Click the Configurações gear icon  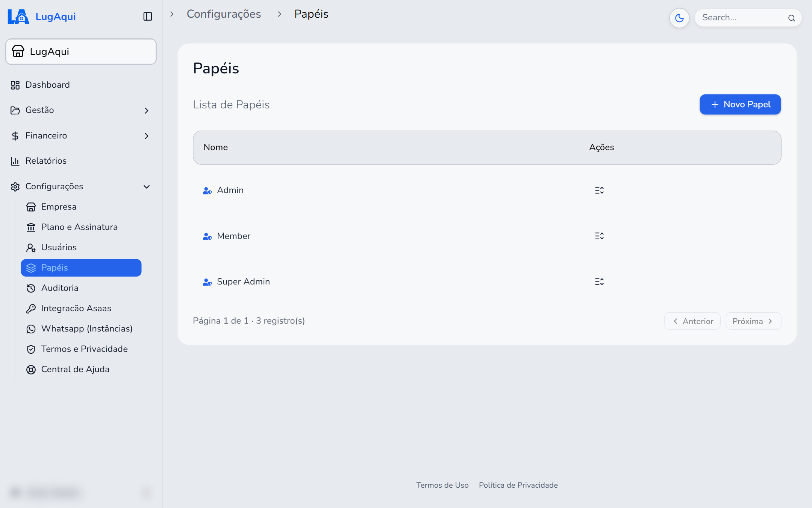point(15,187)
